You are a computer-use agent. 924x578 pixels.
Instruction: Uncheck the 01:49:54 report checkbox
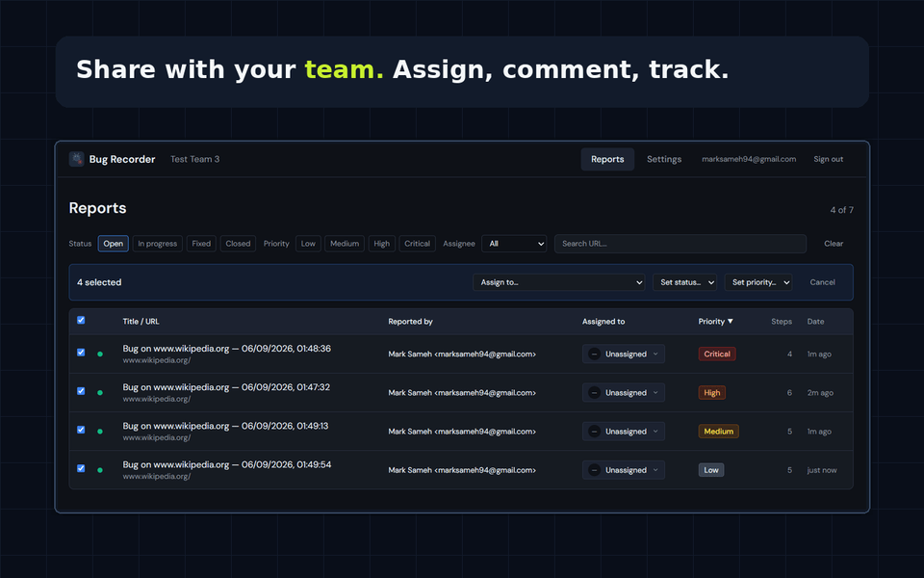[x=81, y=468]
